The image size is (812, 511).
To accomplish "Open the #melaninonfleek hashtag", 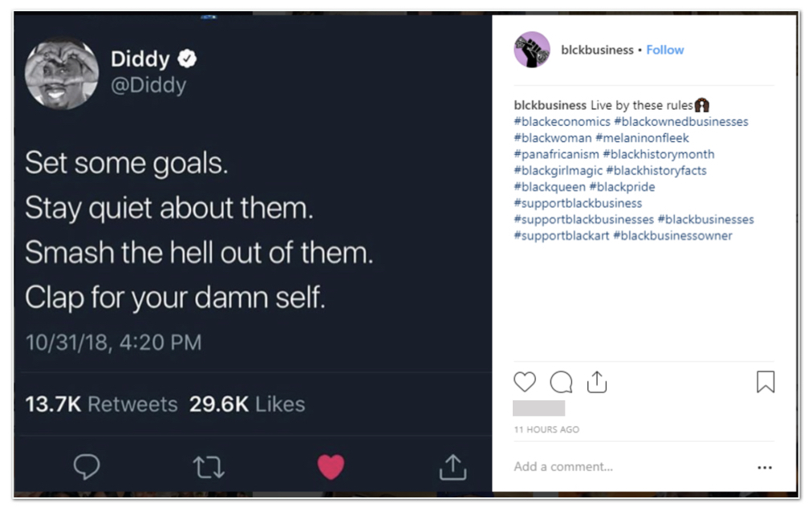I will [642, 138].
